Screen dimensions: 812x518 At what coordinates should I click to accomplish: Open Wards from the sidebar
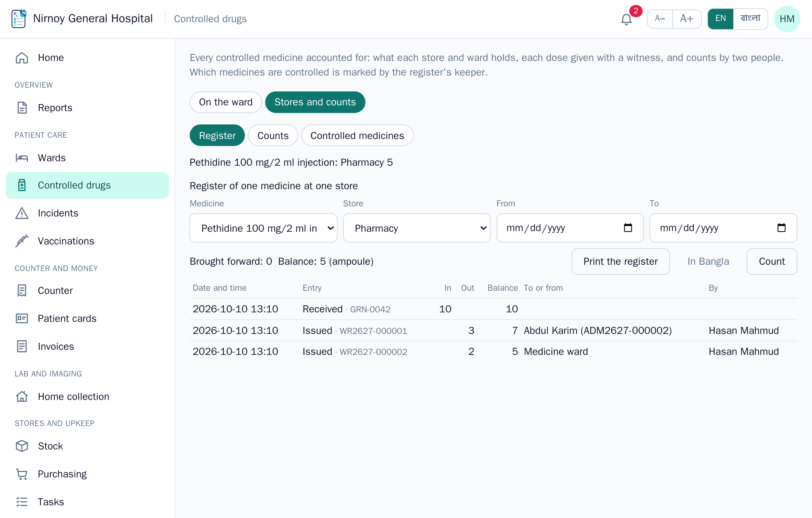click(x=87, y=158)
